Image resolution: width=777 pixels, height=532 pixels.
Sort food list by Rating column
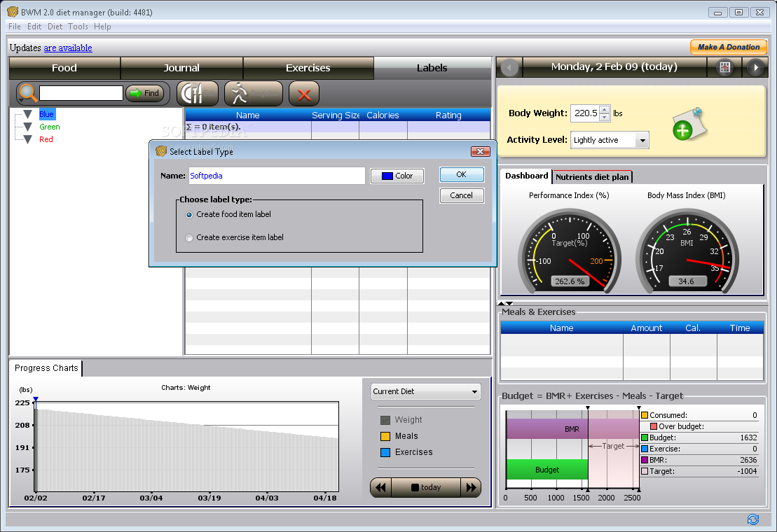coord(448,115)
